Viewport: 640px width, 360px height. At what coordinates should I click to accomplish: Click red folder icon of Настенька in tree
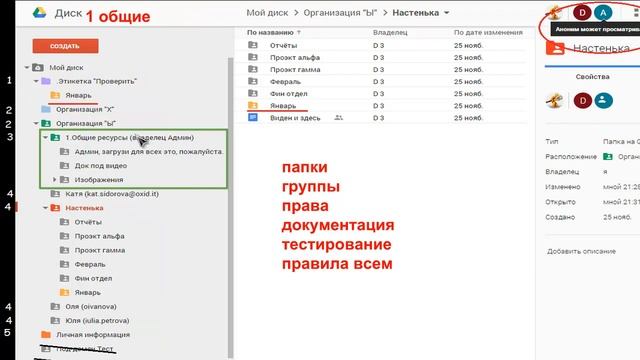[55, 208]
